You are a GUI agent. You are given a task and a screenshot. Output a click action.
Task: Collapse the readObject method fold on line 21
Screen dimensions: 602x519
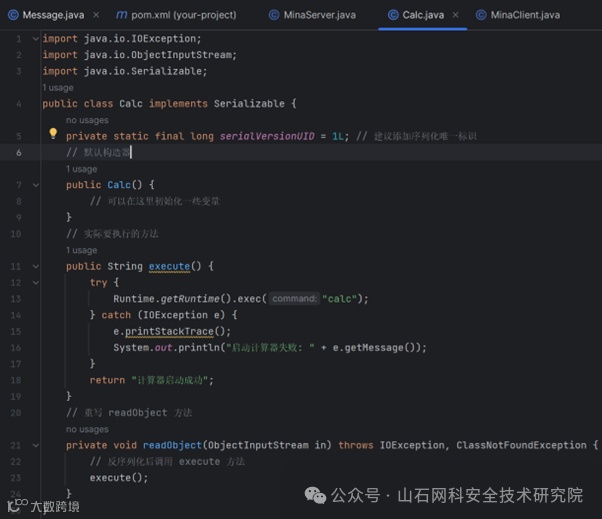pos(36,445)
